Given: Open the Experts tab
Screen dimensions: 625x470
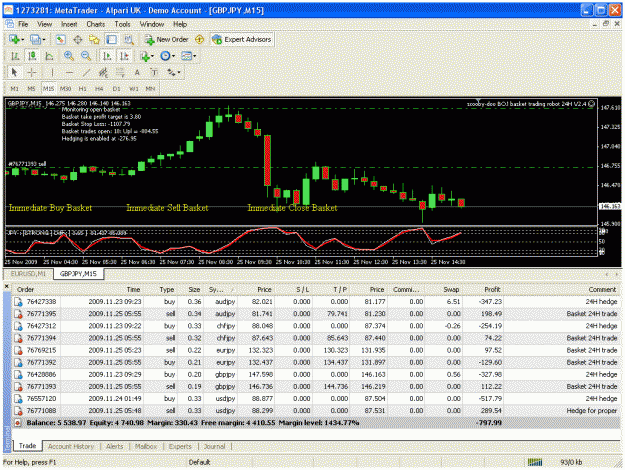Looking at the screenshot, I should 180,446.
